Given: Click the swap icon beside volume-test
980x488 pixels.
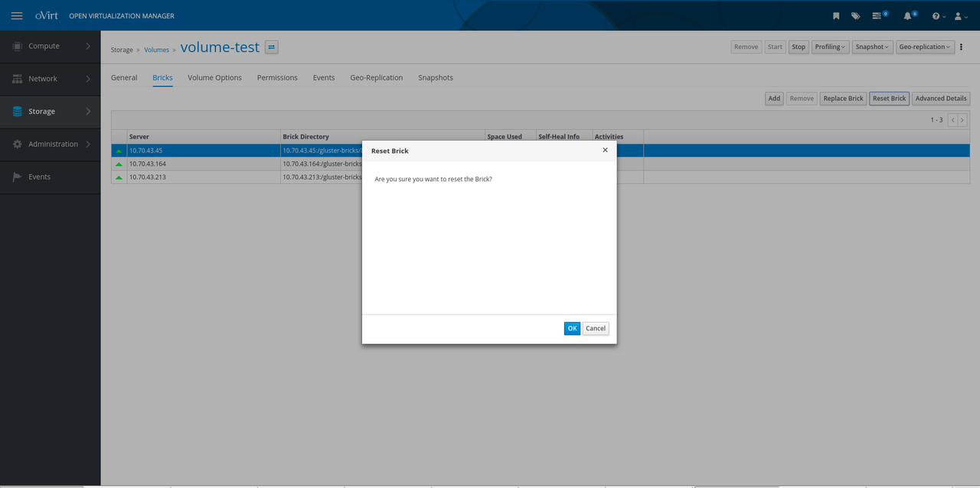Looking at the screenshot, I should point(272,47).
